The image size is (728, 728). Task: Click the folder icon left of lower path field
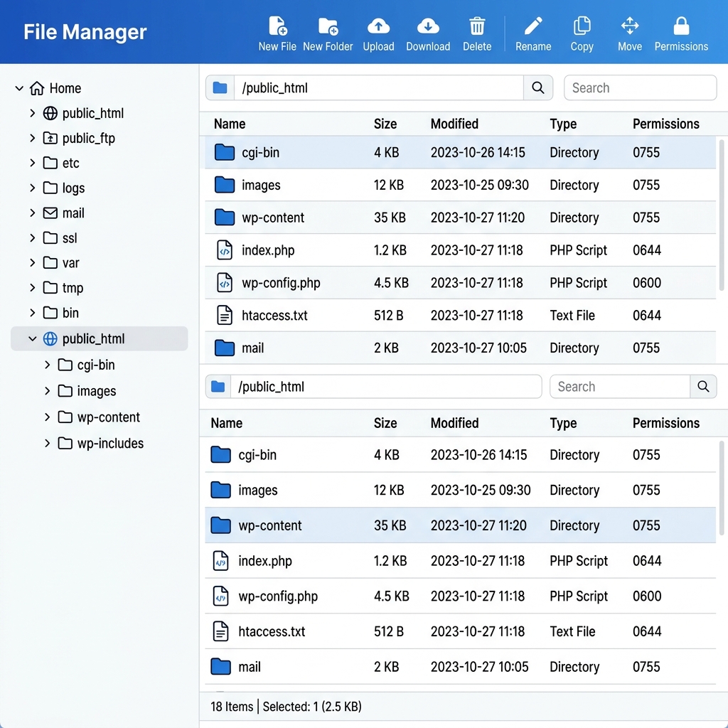click(x=218, y=387)
